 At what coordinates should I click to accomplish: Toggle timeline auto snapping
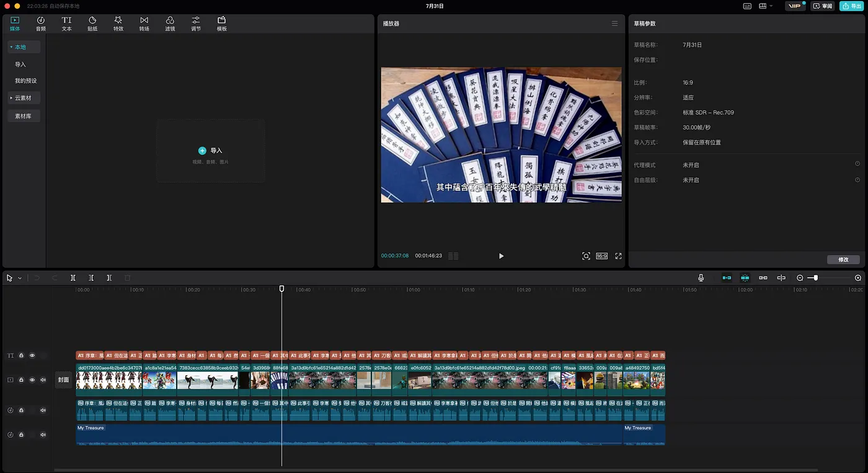pyautogui.click(x=745, y=278)
